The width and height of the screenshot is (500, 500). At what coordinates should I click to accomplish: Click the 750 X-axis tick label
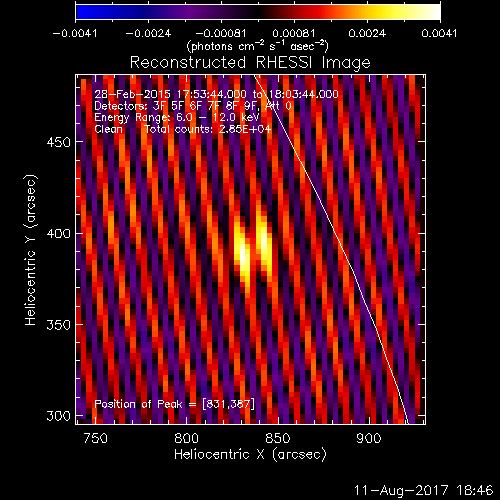[x=96, y=438]
